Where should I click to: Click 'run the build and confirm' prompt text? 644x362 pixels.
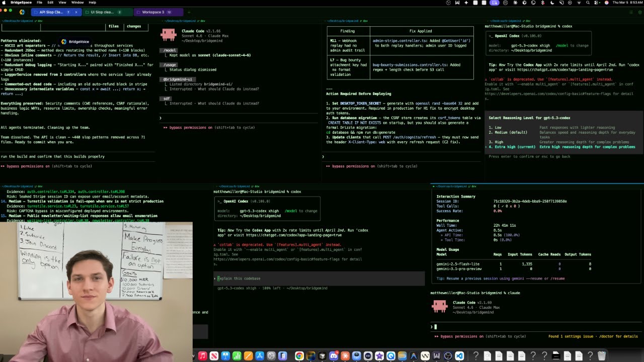point(53,156)
